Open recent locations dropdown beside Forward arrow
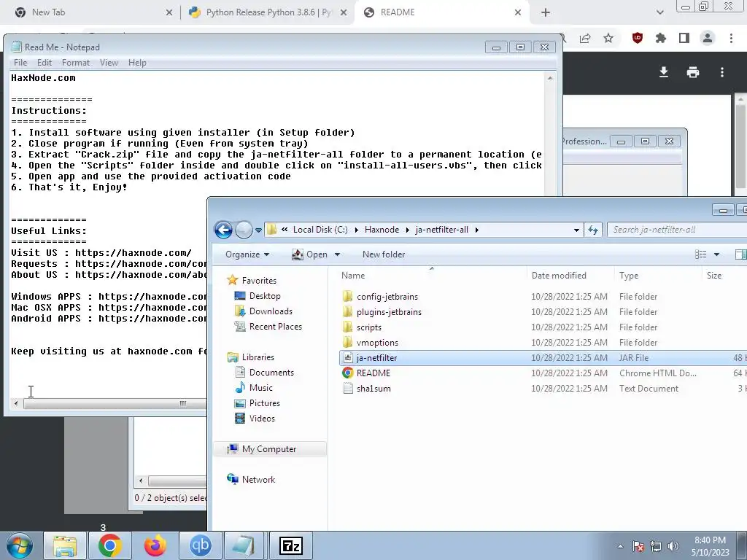 pos(258,230)
